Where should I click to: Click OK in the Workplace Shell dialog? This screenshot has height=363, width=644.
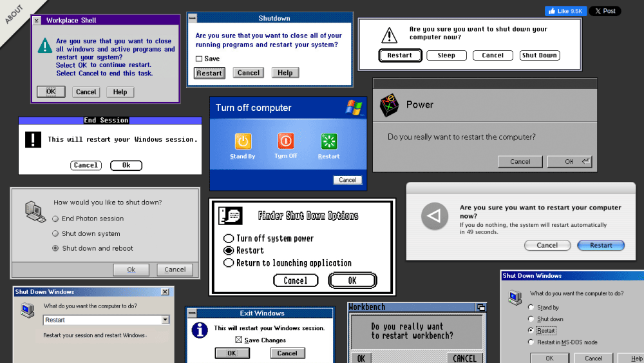coord(51,92)
